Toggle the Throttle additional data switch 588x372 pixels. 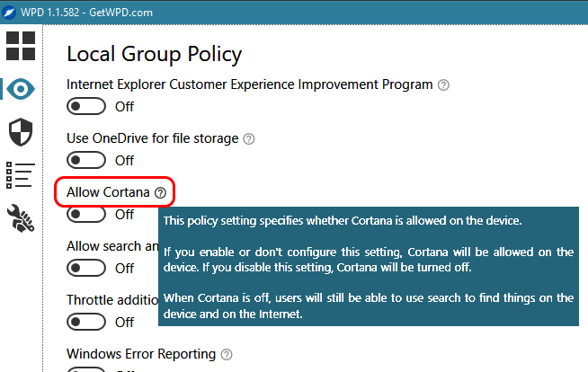tap(87, 323)
